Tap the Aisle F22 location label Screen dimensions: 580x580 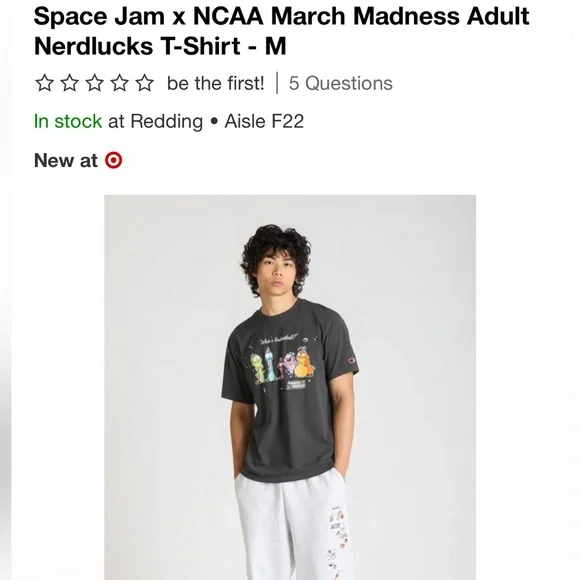point(264,121)
